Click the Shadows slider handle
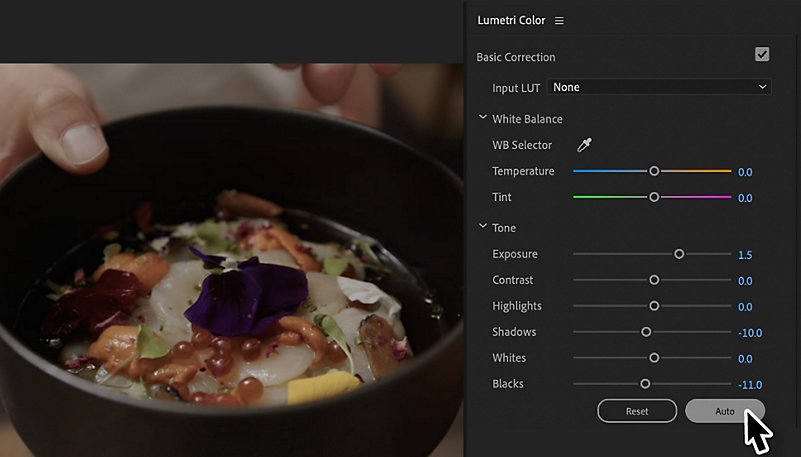Screen dimensions: 801x457 [646, 332]
